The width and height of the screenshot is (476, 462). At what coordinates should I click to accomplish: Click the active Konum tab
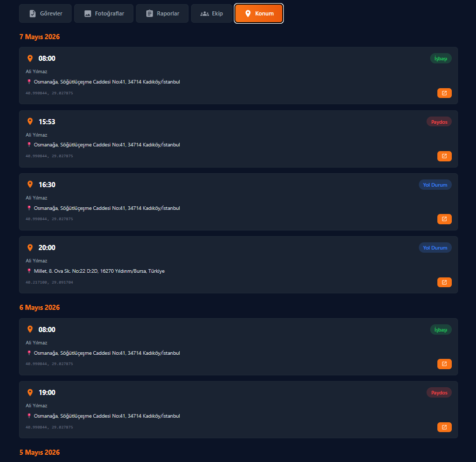[x=259, y=13]
